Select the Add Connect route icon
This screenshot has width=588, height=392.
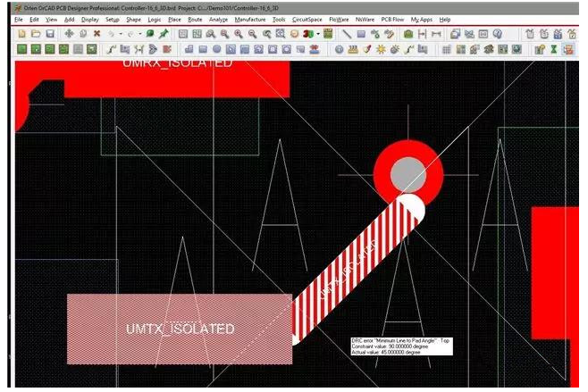pyautogui.click(x=112, y=49)
